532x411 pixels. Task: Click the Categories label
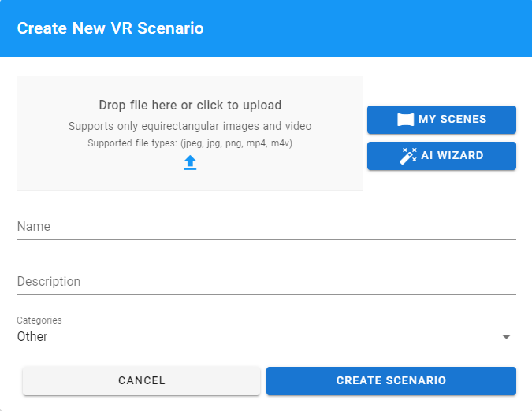tap(39, 320)
